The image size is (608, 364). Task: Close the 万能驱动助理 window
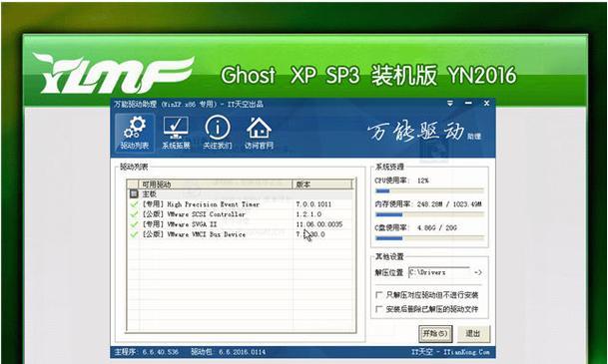click(x=486, y=103)
